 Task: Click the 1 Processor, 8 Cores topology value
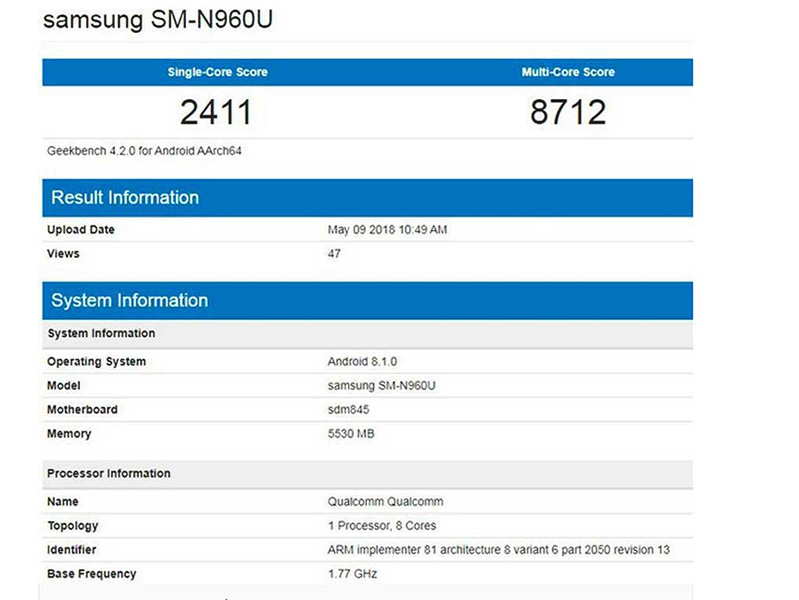(382, 526)
